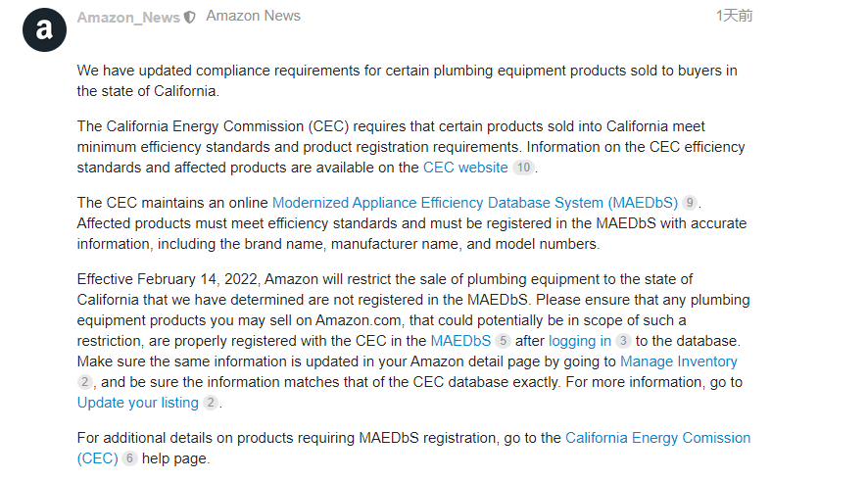Open the 'Update your listing' link
This screenshot has height=481, width=868.
tap(138, 403)
